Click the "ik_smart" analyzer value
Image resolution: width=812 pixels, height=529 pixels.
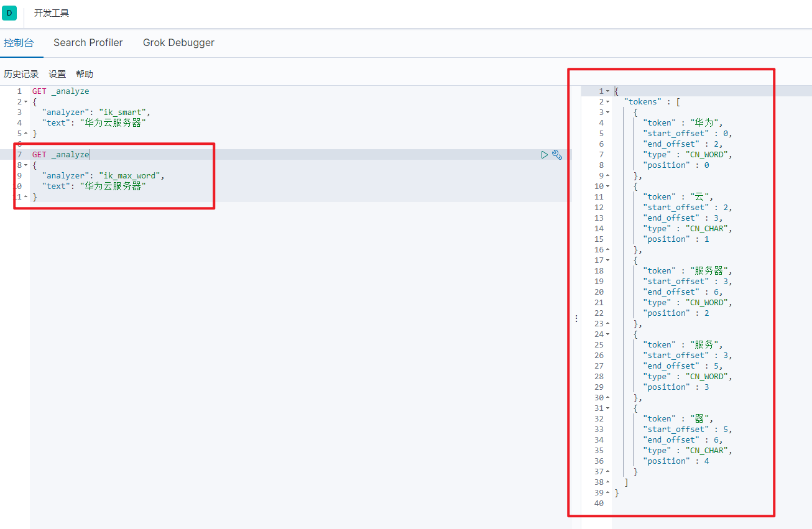pos(122,113)
